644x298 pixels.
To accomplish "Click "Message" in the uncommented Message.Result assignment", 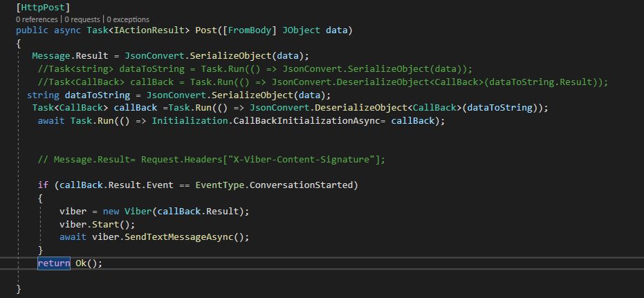I will pos(51,56).
